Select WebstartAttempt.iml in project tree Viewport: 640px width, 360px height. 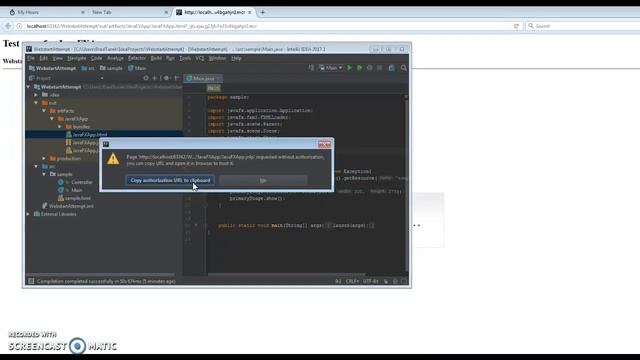point(68,206)
